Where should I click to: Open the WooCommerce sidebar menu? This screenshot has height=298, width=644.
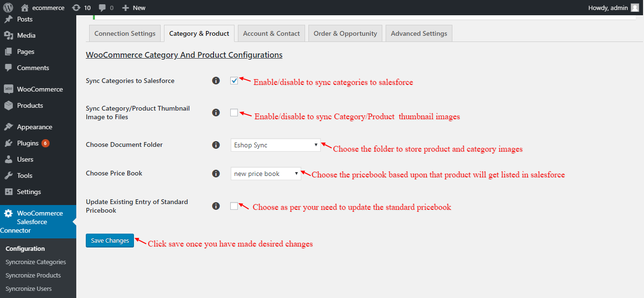(40, 89)
